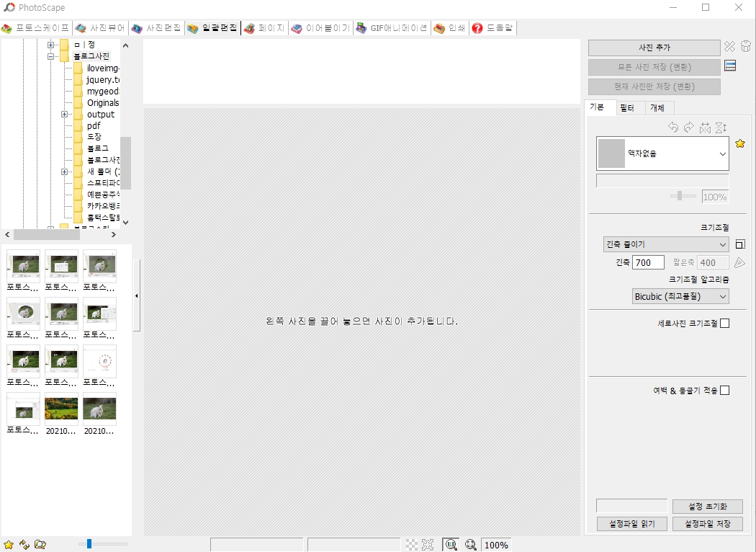Select the flip vertical icon
756x552 pixels.
[x=720, y=127]
